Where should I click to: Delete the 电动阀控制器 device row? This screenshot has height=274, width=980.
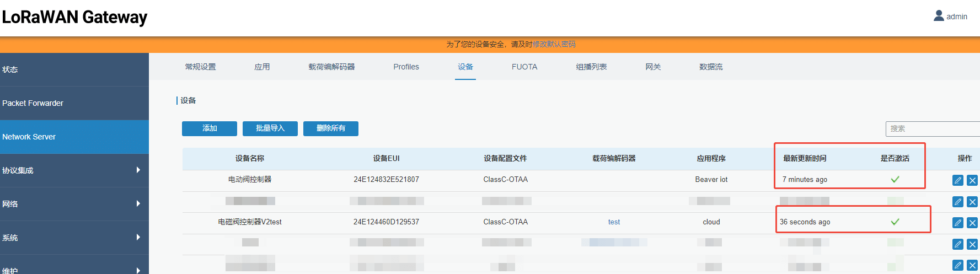[x=972, y=180]
